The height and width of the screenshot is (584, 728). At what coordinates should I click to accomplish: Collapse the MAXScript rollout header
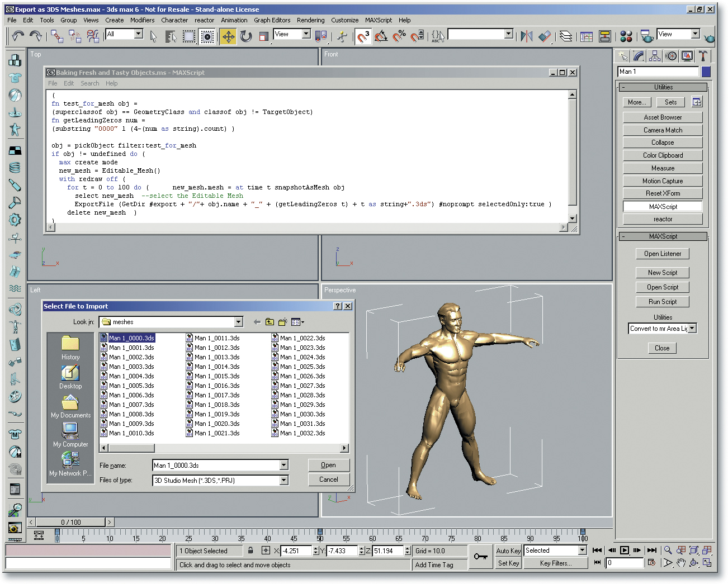[663, 236]
